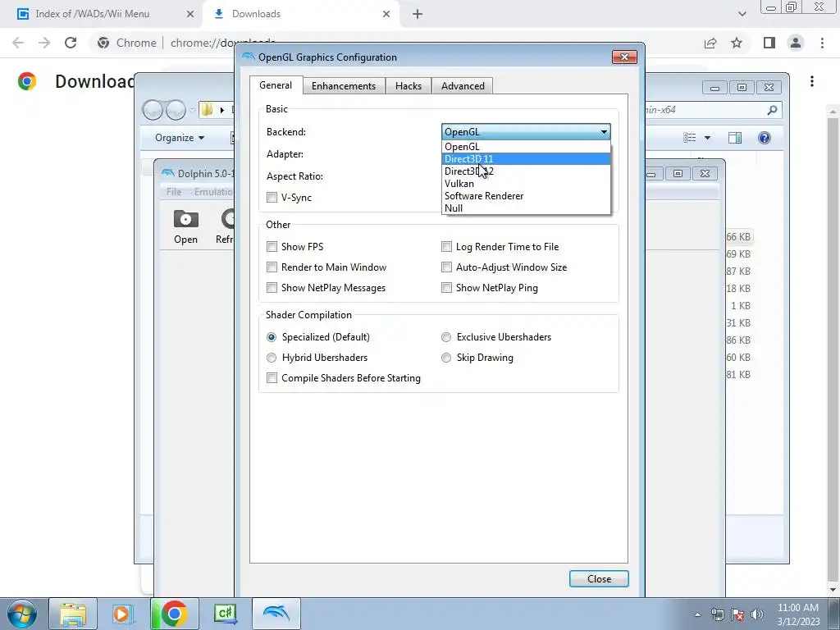Screen dimensions: 840x630
Task: Open the Organize dropdown in Explorer window
Action: click(180, 138)
